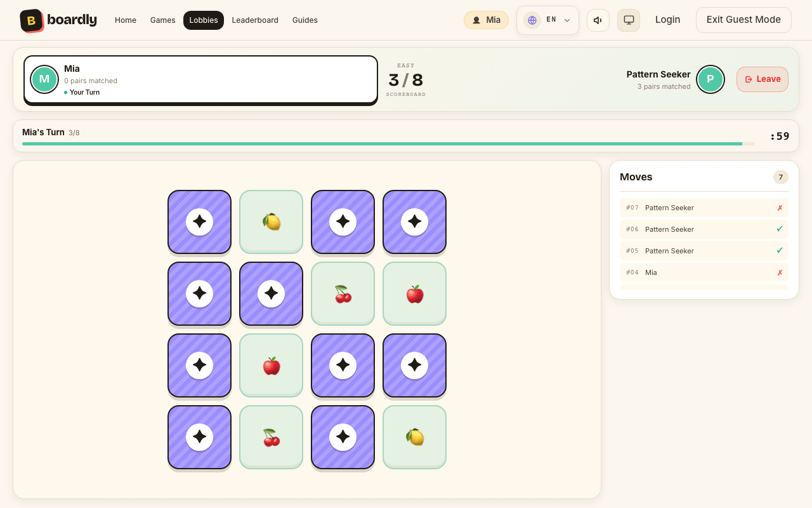Click the lemon card in the bottom row
This screenshot has height=508, width=812.
tap(415, 437)
